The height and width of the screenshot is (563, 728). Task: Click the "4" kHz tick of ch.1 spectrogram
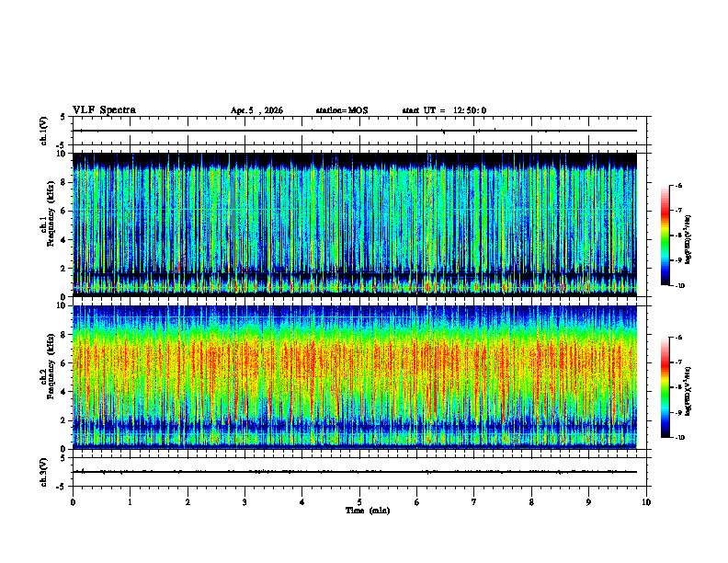64,240
